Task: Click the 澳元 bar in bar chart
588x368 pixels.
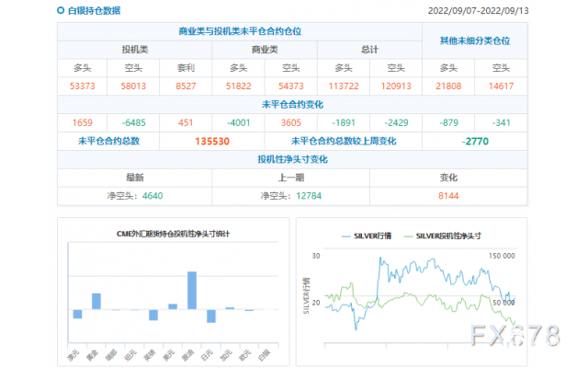Action: coord(77,314)
